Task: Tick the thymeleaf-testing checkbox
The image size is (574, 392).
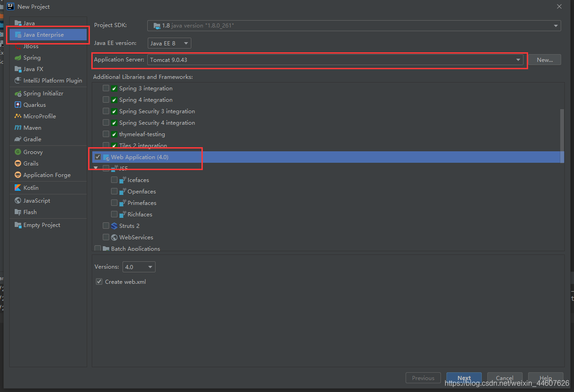Action: pos(106,134)
